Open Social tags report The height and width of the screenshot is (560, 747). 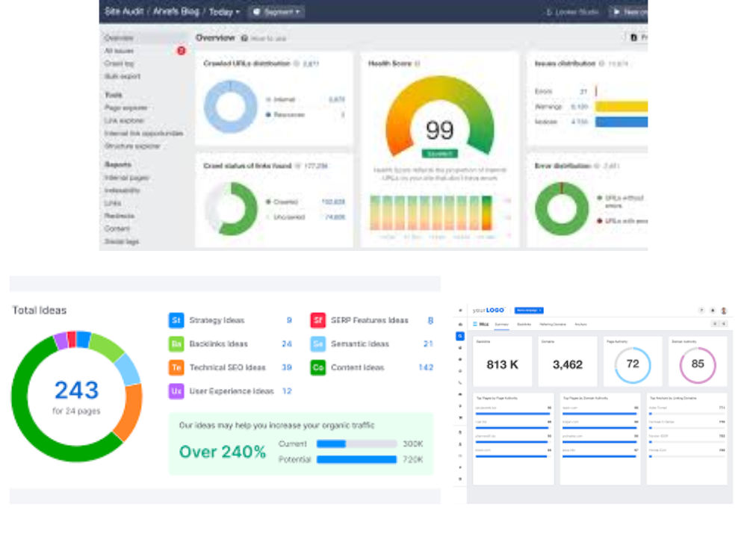pos(122,241)
